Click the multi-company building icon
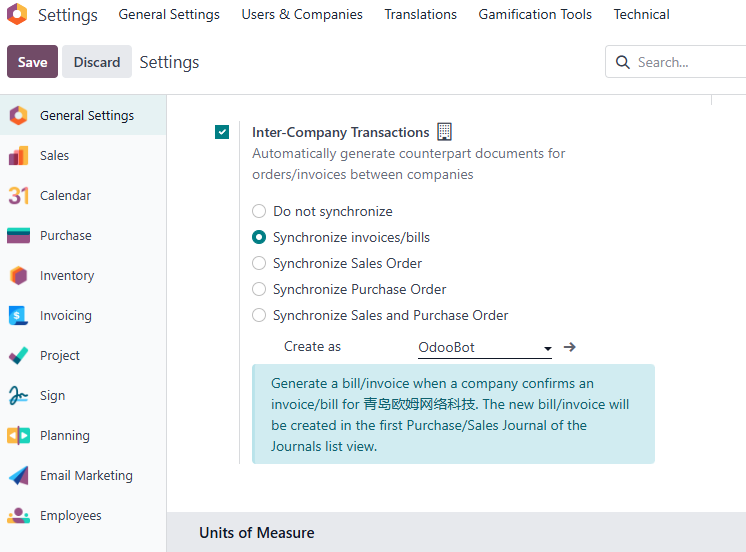The height and width of the screenshot is (552, 746). 444,132
